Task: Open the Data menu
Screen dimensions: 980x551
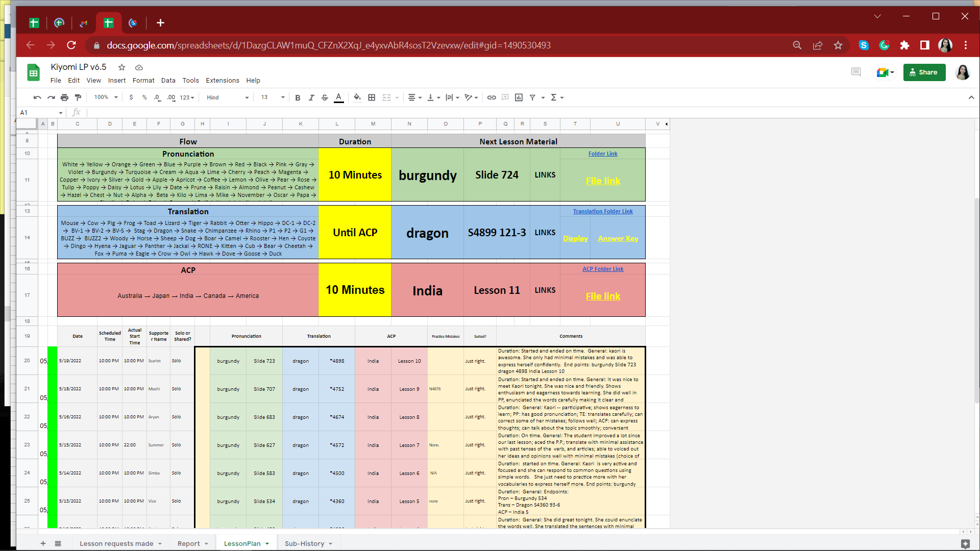Action: click(x=168, y=81)
